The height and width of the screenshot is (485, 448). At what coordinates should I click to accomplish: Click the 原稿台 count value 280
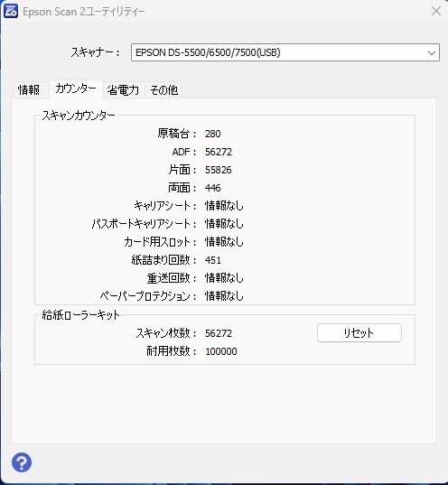213,134
